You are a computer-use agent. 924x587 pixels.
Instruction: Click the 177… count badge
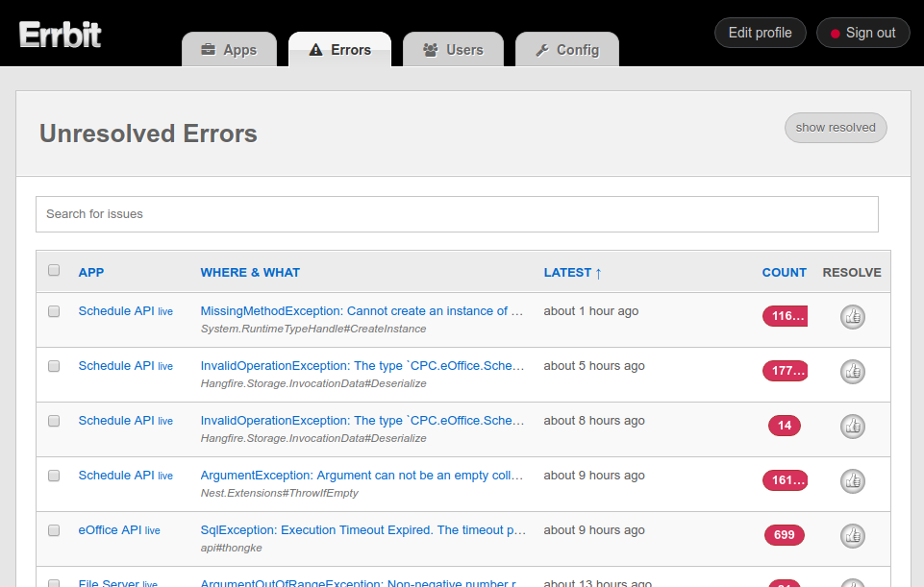tap(785, 370)
